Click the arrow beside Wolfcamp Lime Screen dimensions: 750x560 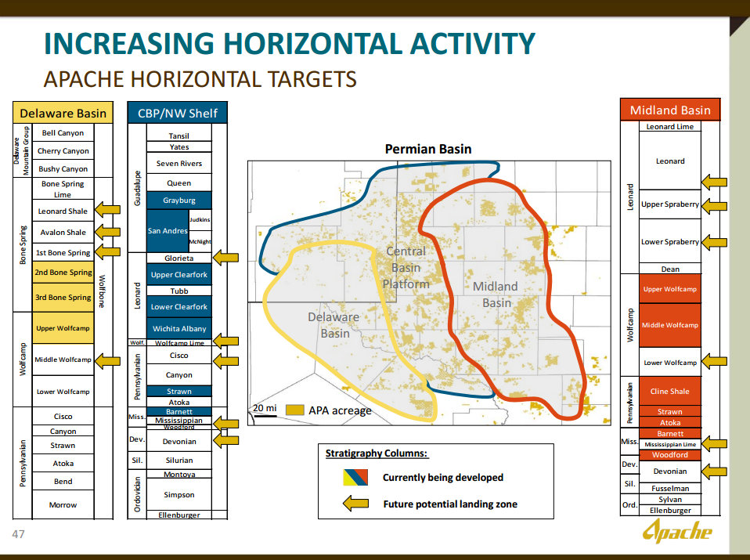point(225,340)
